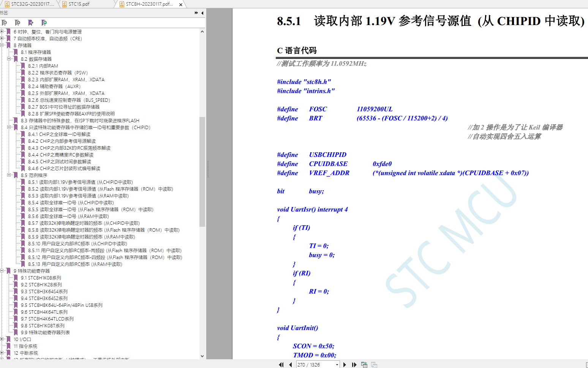Open bookmark 8.5.10 用户自定义内部IRC频率
Viewport: 588px width, 368px height.
tap(77, 243)
